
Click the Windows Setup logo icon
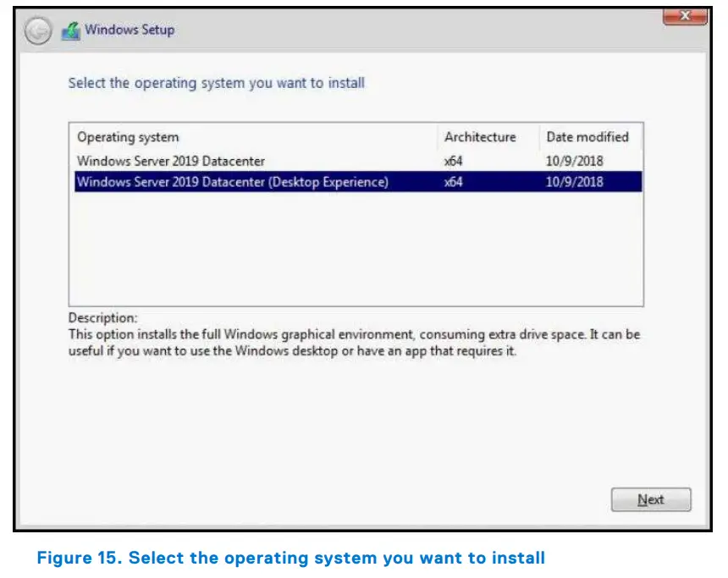pos(72,30)
